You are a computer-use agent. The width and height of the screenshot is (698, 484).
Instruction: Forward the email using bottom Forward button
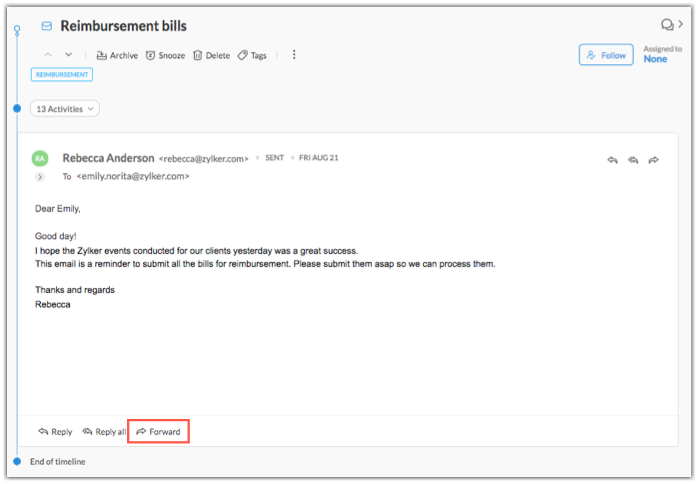coord(158,431)
